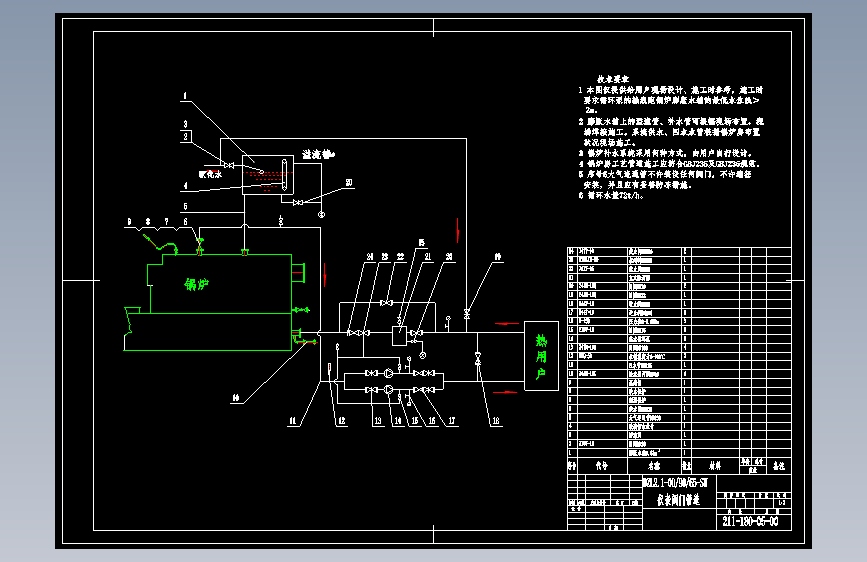Click the 名称 header cell in parts list
867x562 pixels.
[x=654, y=466]
